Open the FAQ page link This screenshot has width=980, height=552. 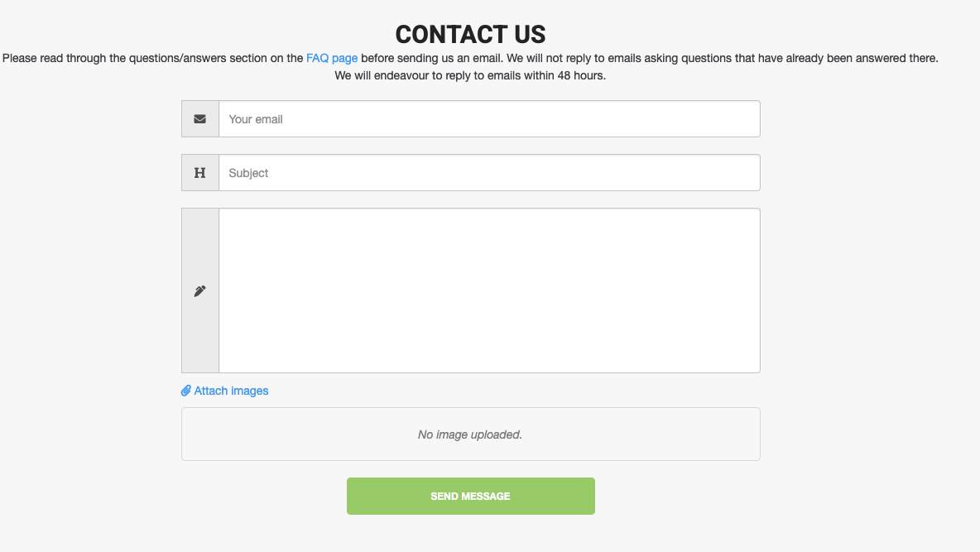click(x=332, y=59)
